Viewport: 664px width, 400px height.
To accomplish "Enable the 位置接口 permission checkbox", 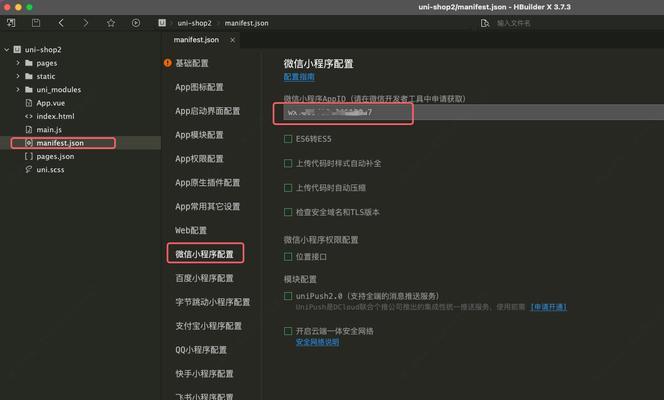I will 288,257.
